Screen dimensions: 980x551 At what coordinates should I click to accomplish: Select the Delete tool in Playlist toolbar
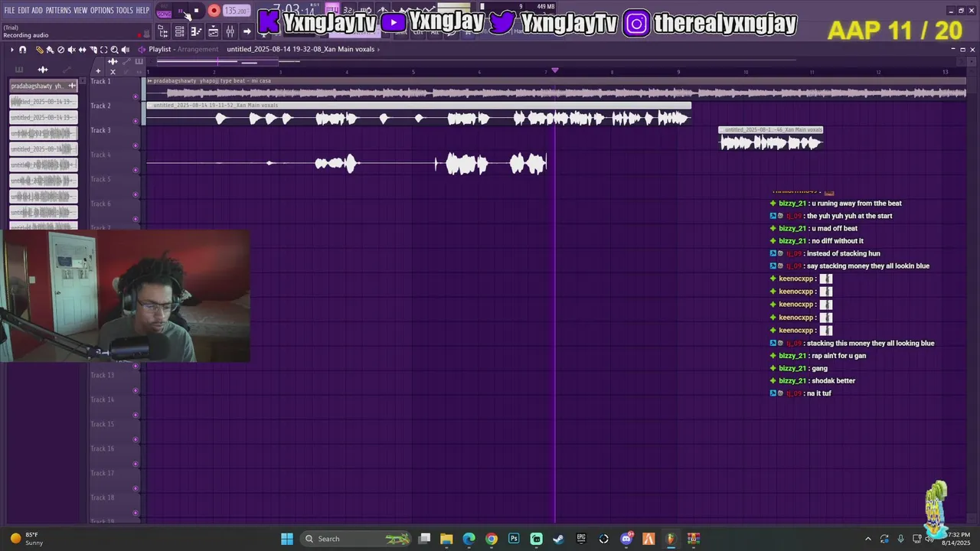[60, 50]
